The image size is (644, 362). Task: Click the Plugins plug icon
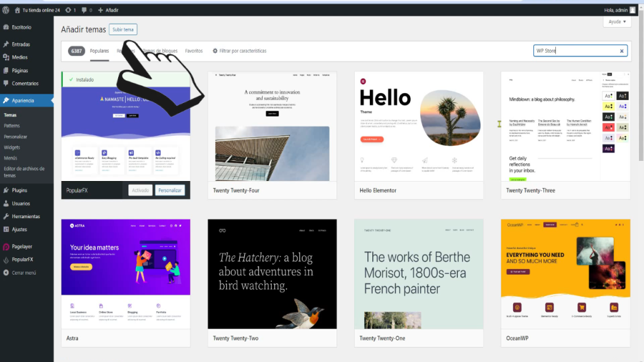(6, 190)
